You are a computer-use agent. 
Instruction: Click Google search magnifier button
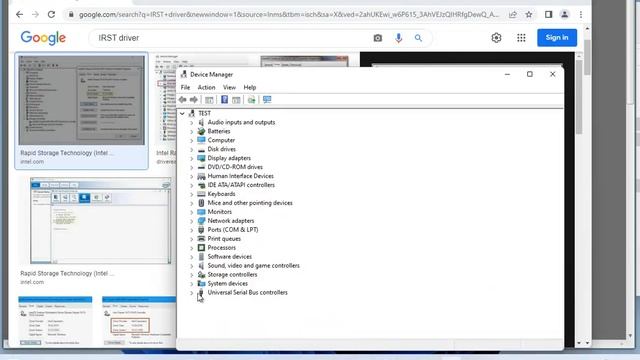point(418,38)
